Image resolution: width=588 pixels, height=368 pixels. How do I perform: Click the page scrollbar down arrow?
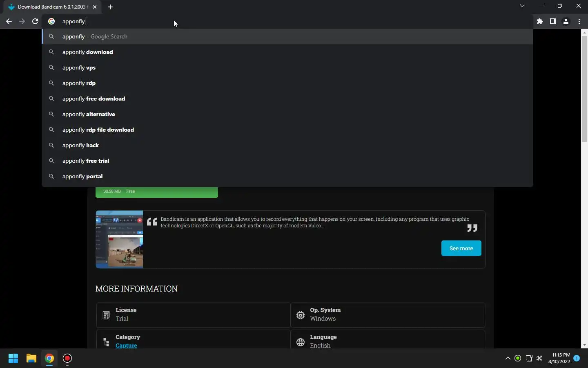[x=584, y=345]
